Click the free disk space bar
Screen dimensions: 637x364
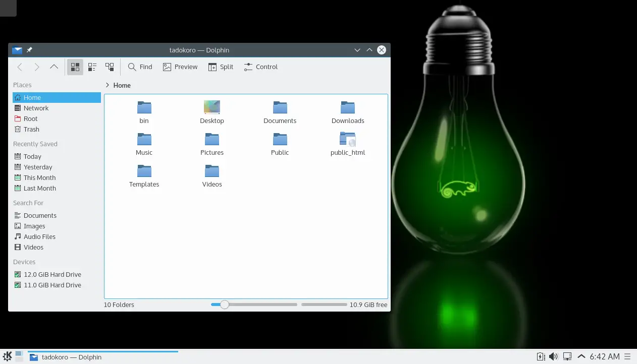coord(324,305)
